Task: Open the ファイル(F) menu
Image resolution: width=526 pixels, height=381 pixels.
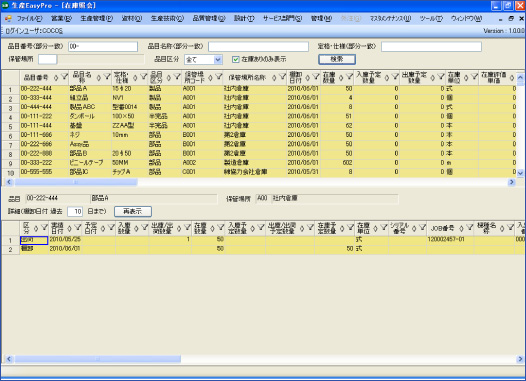Action: pos(30,18)
